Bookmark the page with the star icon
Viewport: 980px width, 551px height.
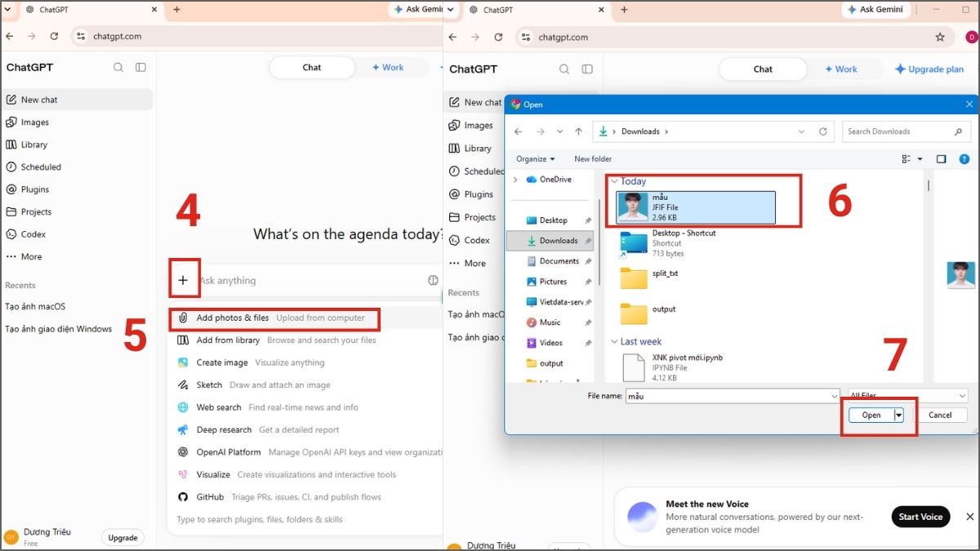[940, 37]
